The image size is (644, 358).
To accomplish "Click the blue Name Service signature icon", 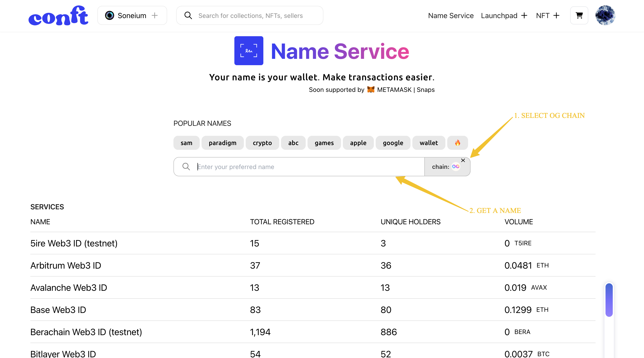I will click(x=248, y=51).
